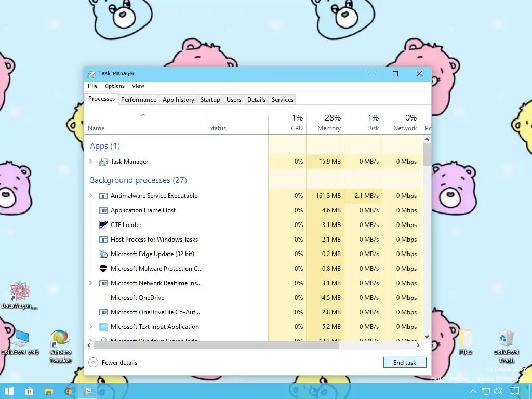Click the vertical scrollbar up arrow
The image size is (532, 399).
(x=427, y=139)
